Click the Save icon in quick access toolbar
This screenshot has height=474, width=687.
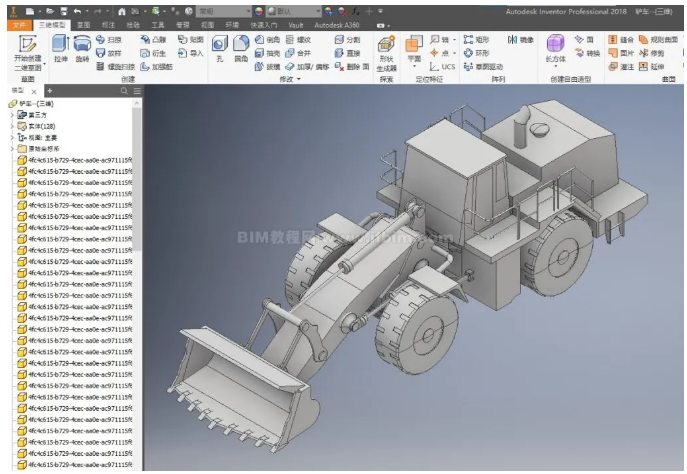pos(64,11)
